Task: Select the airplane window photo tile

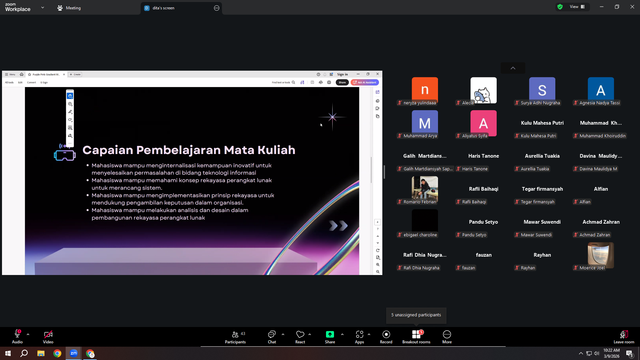Action: [601, 254]
